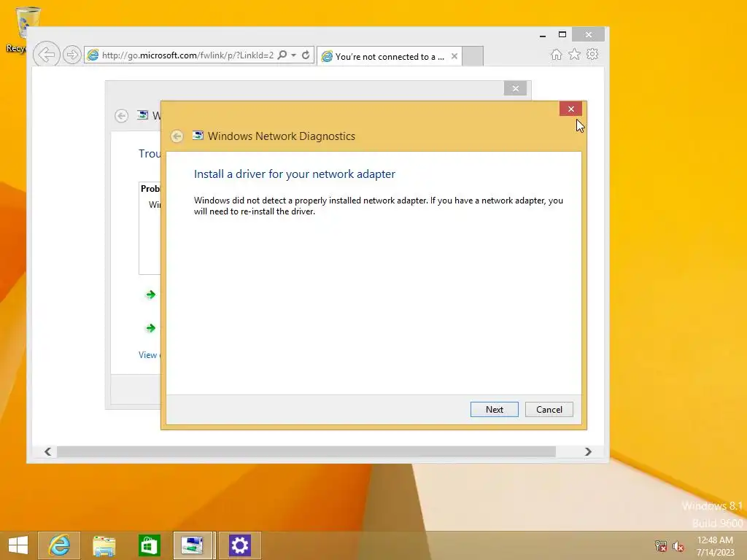Click the Internet Explorer address bar URL
747x560 pixels.
(x=187, y=55)
